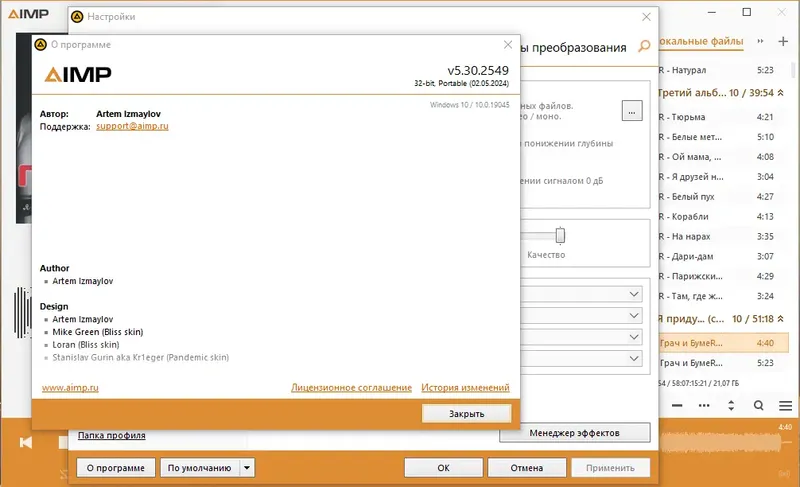Click the previous track button in player
800x487 pixels.
pyautogui.click(x=26, y=442)
